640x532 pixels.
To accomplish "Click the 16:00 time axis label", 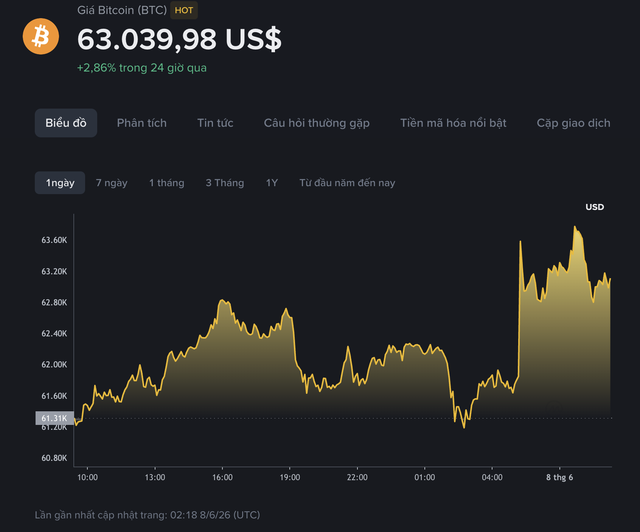I will [x=222, y=477].
